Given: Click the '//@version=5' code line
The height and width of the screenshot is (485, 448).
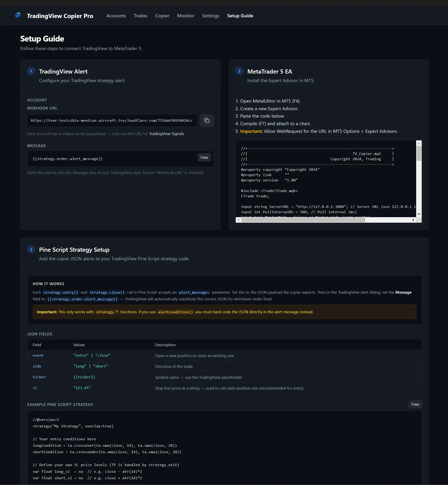Looking at the screenshot, I should [46, 420].
